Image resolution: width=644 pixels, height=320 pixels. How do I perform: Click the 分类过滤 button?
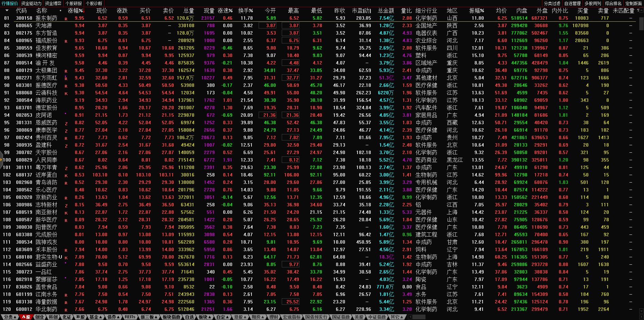click(552, 3)
